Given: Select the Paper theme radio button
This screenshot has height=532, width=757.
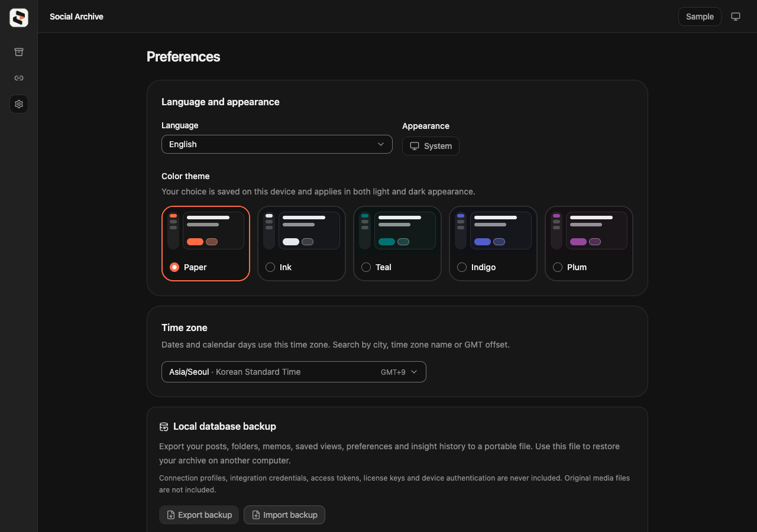Looking at the screenshot, I should (x=174, y=267).
